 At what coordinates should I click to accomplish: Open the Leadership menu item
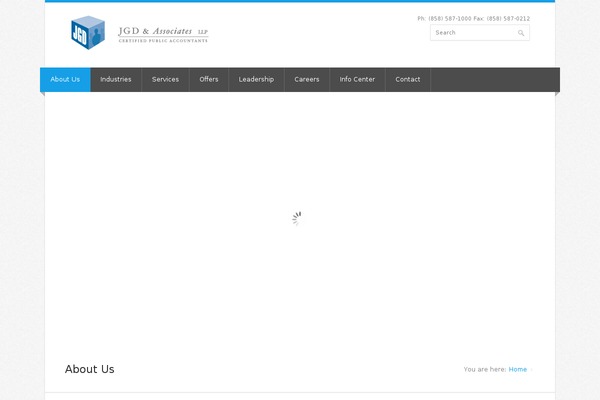coord(256,80)
